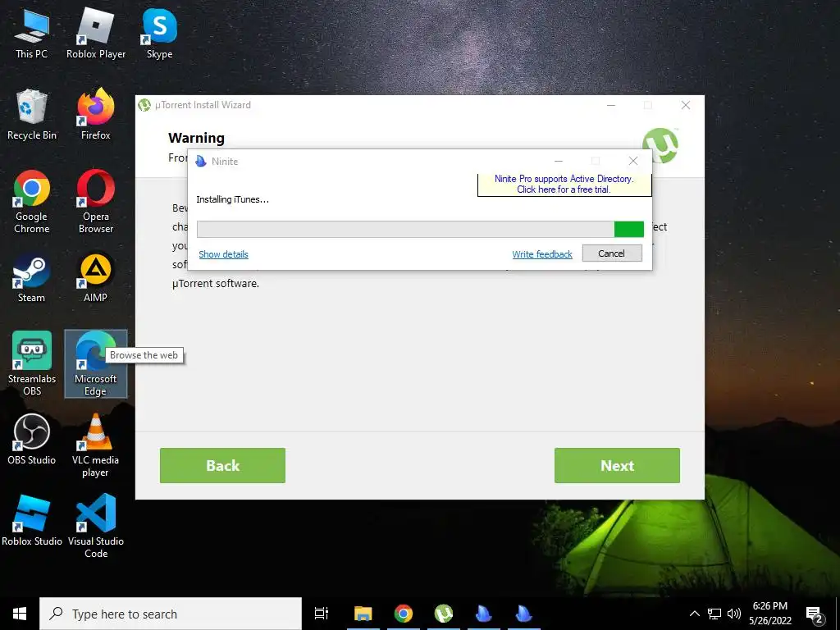Click the taskbar search box
This screenshot has width=840, height=630.
(x=171, y=614)
